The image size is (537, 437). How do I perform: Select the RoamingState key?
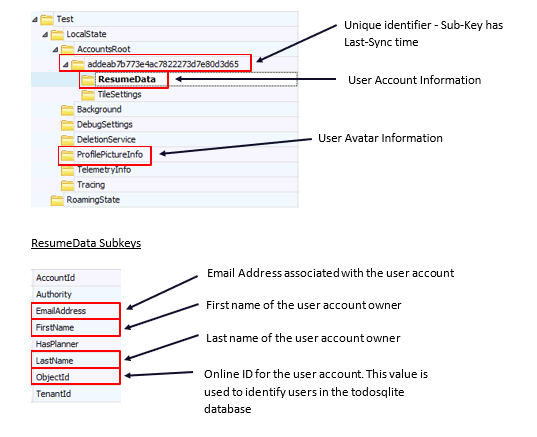(93, 200)
